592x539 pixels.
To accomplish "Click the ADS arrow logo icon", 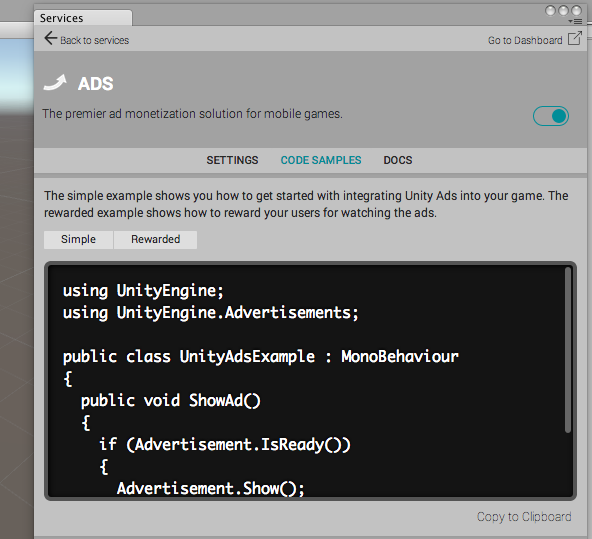I will (56, 83).
